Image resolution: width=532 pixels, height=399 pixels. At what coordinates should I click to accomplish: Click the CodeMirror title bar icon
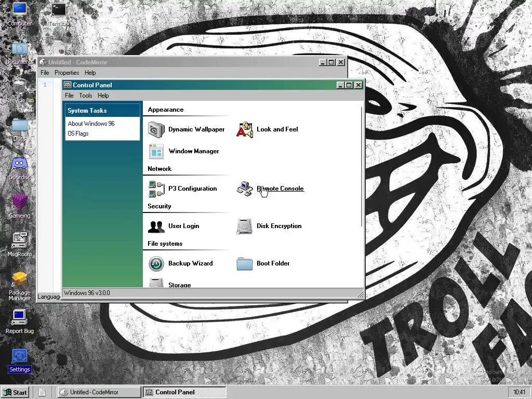pos(43,62)
